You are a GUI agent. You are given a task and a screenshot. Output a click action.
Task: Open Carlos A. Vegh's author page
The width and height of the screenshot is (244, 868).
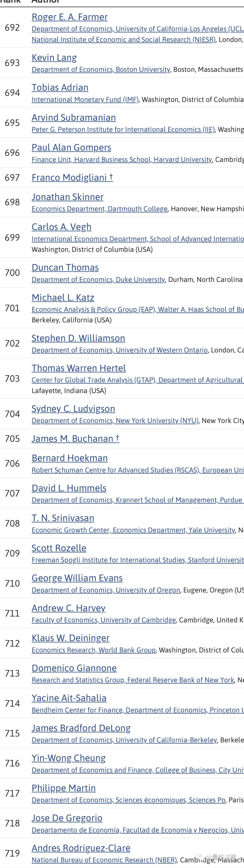point(61,227)
